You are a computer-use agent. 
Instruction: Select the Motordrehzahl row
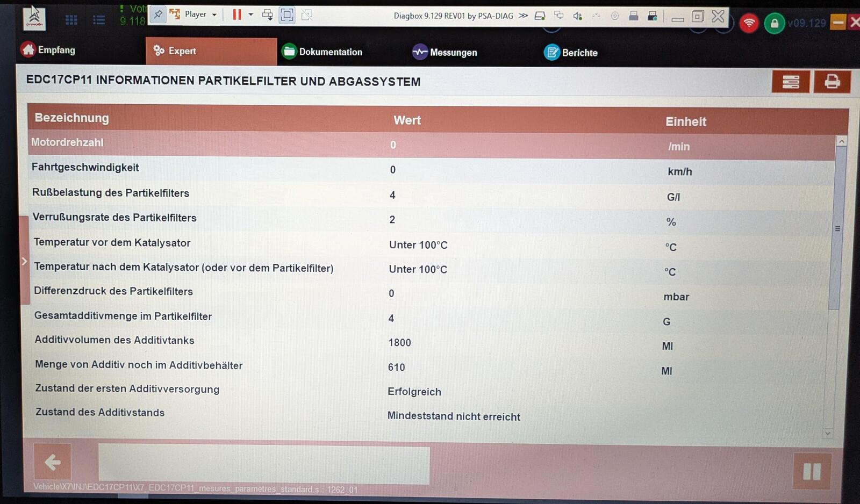(432, 145)
